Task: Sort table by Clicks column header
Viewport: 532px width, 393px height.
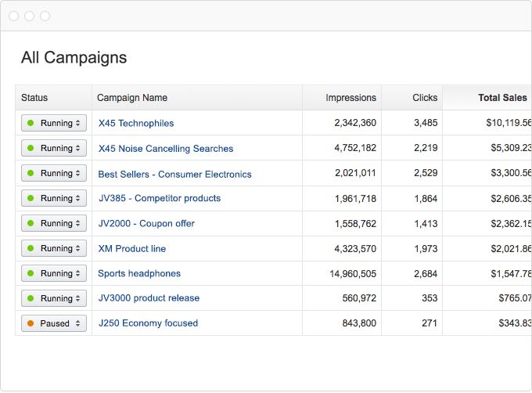Action: (425, 98)
